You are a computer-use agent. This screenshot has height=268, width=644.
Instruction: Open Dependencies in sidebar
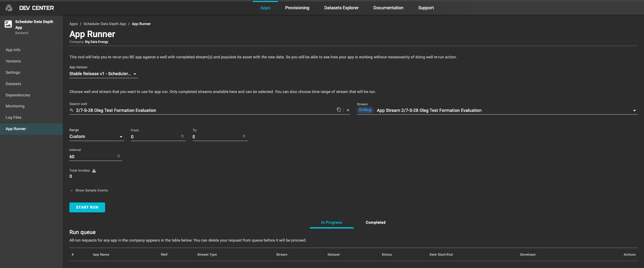coord(31,95)
